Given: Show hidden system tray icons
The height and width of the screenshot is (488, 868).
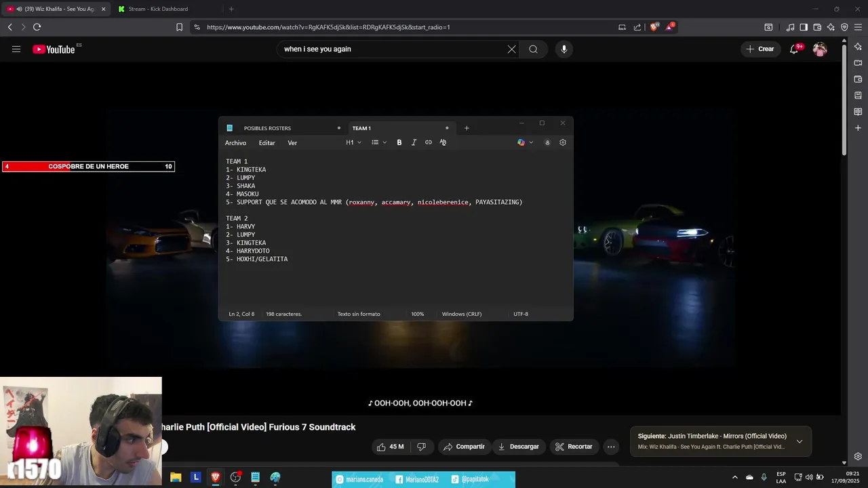Looking at the screenshot, I should 734,477.
